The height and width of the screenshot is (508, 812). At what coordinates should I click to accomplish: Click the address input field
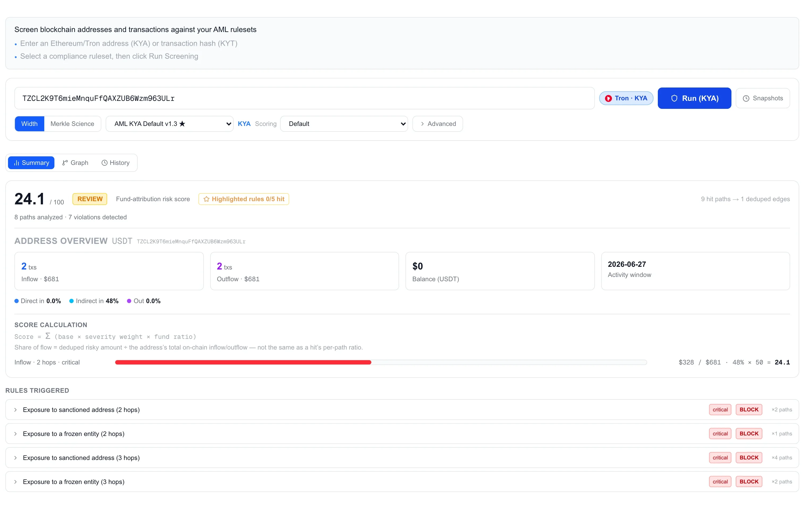tap(304, 98)
